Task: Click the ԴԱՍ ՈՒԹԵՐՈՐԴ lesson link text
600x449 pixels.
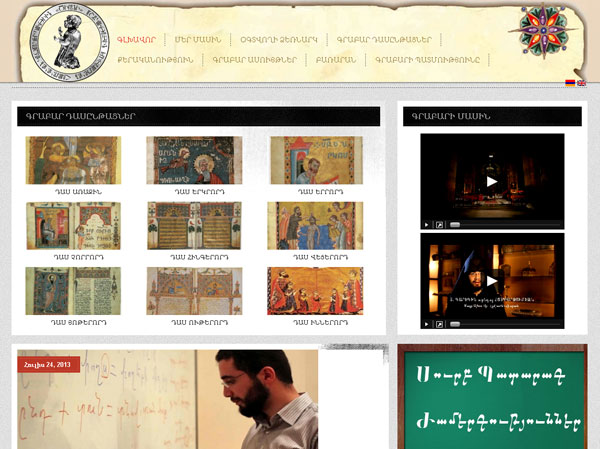Action: coord(199,323)
